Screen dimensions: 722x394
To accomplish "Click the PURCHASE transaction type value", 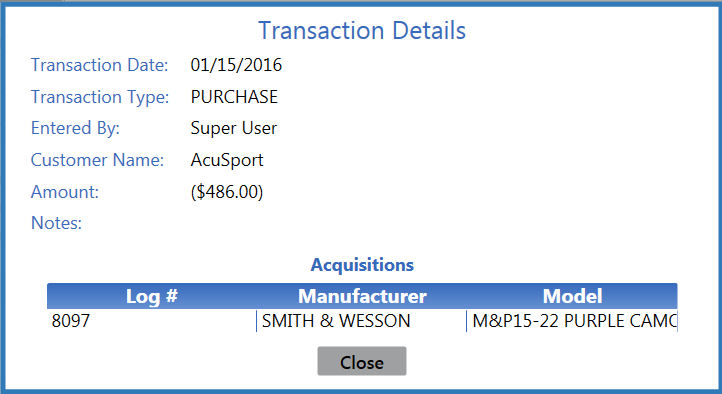I will [x=234, y=97].
